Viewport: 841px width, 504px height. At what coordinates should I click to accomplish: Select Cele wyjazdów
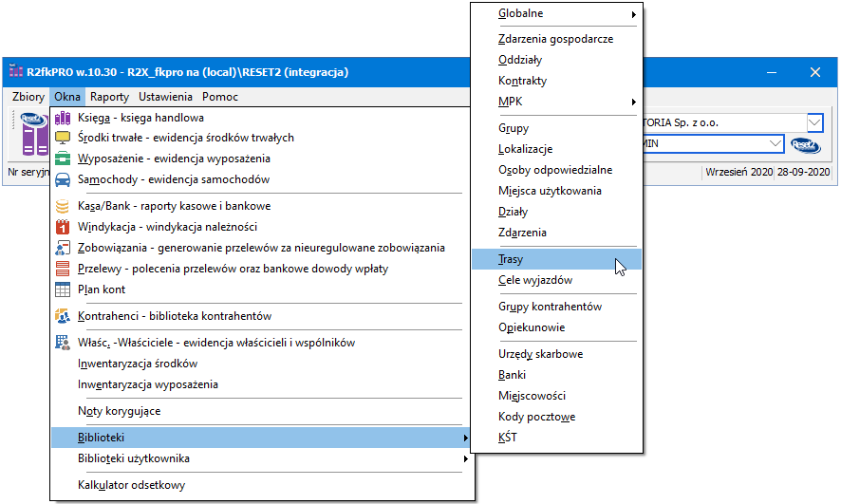point(556,280)
